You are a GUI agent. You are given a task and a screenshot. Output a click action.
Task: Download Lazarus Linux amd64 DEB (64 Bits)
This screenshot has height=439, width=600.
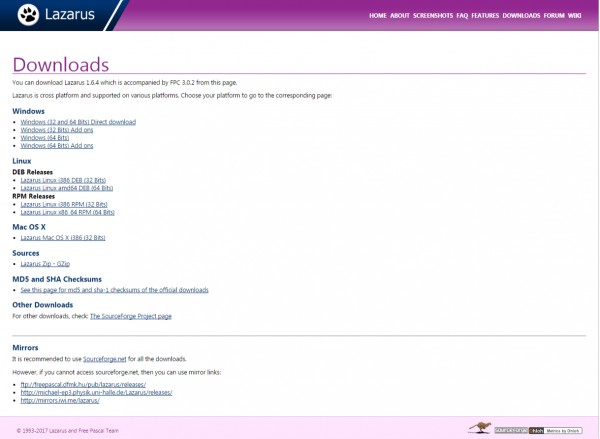click(67, 188)
